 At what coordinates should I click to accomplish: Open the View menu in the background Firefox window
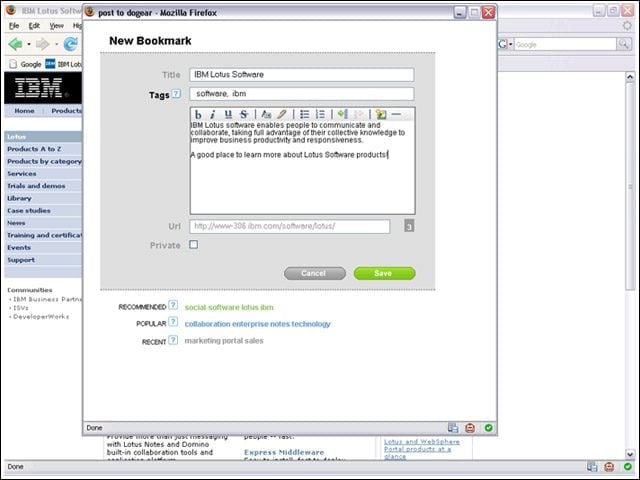(56, 26)
